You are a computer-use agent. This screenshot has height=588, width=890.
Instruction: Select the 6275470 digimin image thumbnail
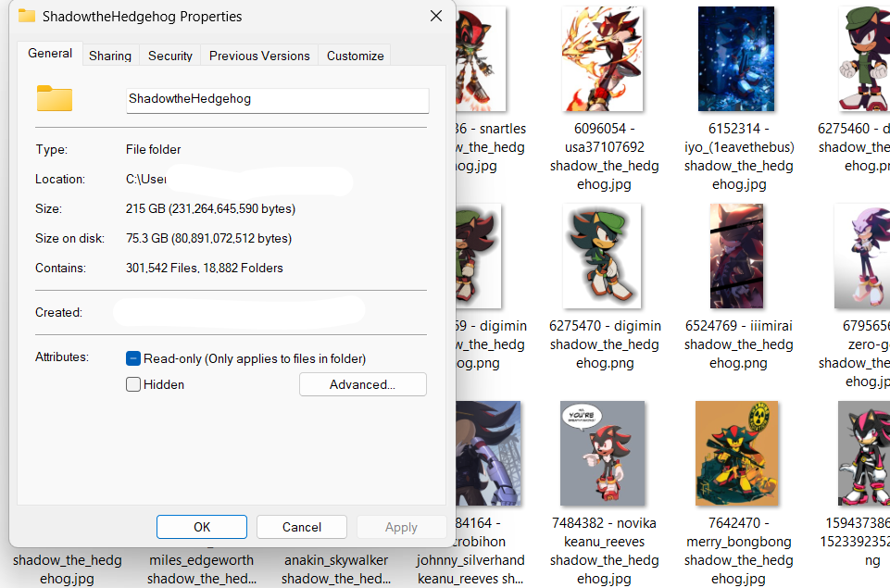point(602,256)
